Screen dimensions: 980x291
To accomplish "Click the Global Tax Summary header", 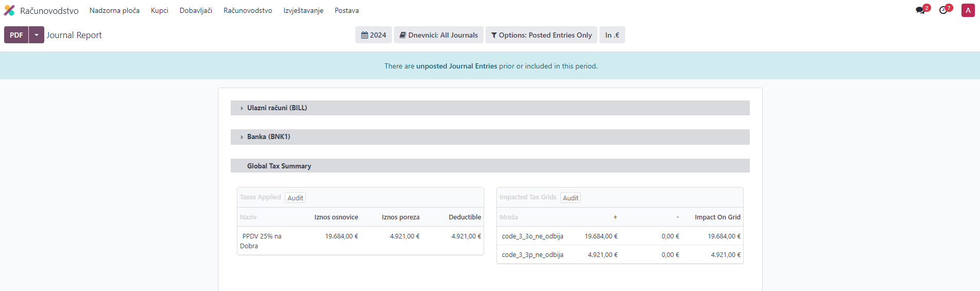I will point(279,166).
